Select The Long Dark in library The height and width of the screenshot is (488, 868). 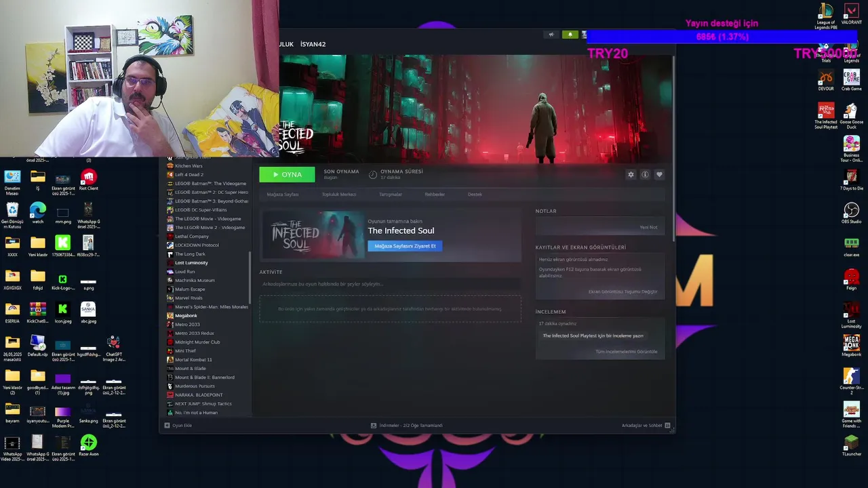[190, 254]
